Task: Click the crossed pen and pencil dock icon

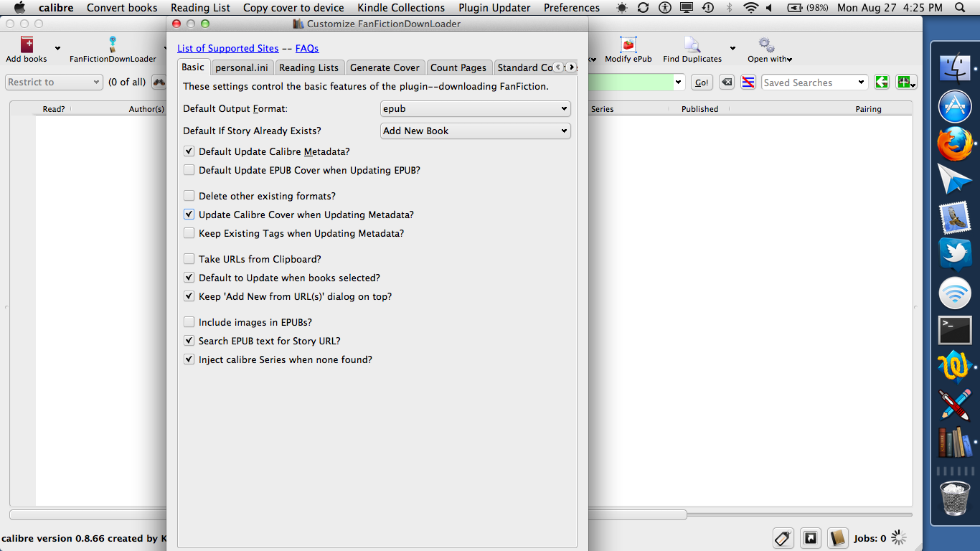Action: click(955, 405)
